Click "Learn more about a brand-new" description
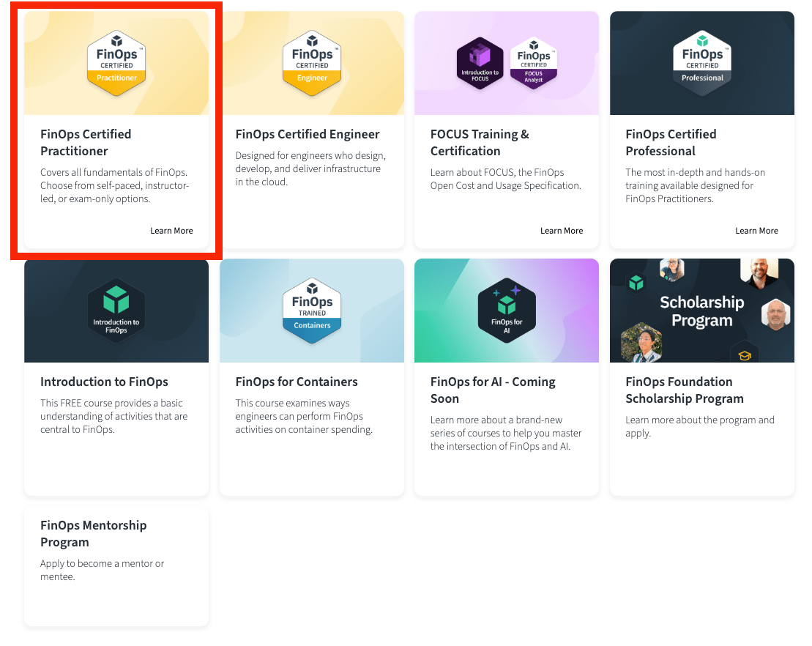The width and height of the screenshot is (812, 646). 505,433
